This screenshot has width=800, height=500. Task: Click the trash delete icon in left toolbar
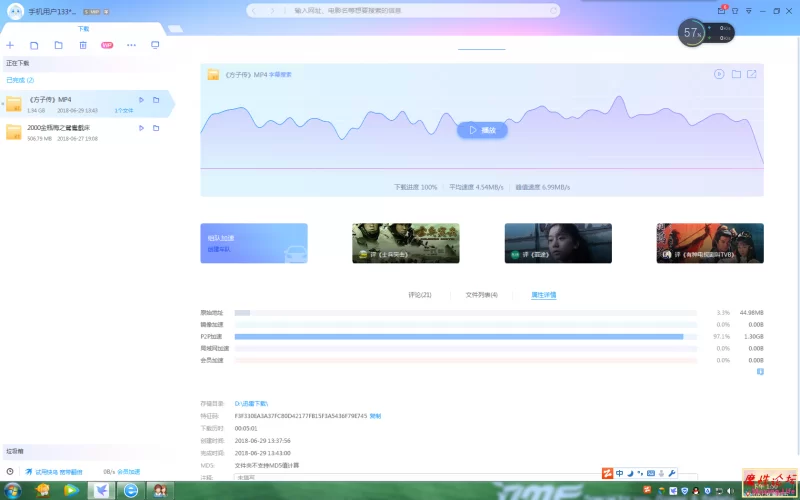83,45
